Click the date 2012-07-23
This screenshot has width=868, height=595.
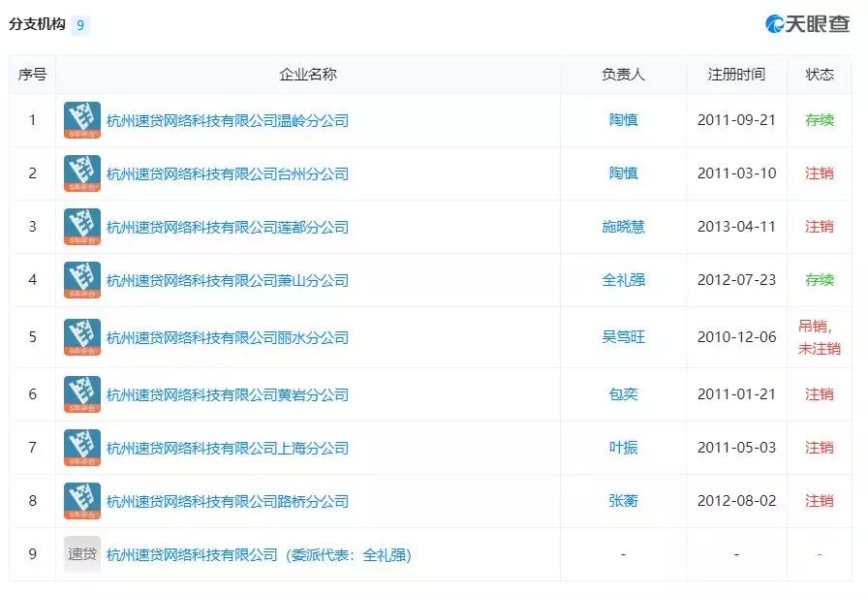click(x=736, y=280)
